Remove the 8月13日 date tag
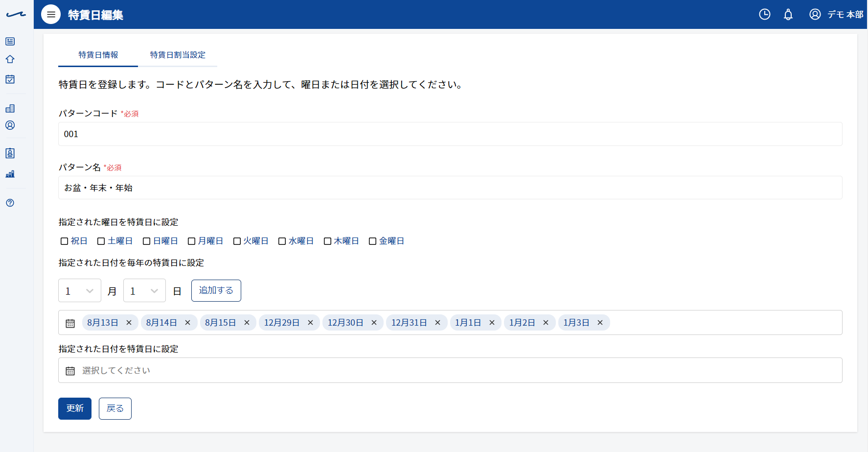The width and height of the screenshot is (868, 452). (129, 323)
